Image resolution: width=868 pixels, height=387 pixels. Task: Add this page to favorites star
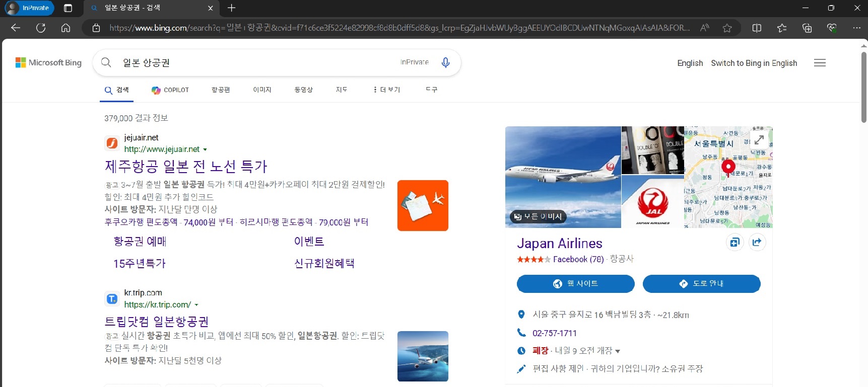click(x=727, y=28)
